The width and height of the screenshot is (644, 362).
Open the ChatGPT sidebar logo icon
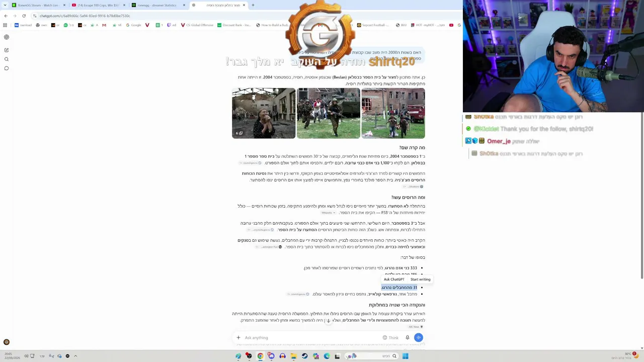coord(7,37)
